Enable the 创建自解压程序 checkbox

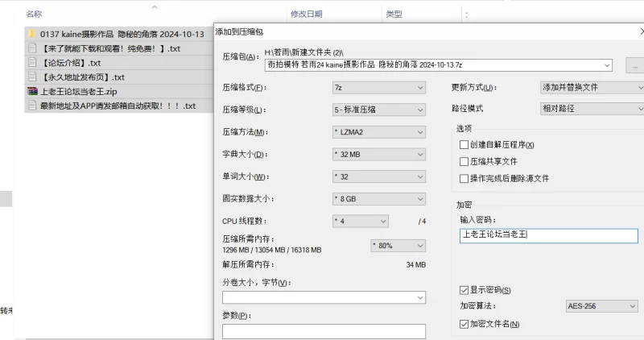click(464, 145)
